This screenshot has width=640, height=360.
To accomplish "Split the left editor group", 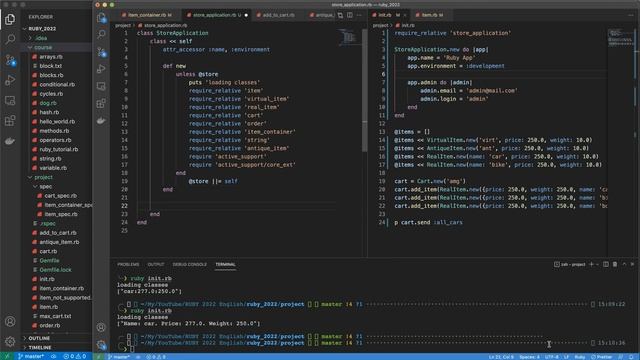I will pos(350,15).
